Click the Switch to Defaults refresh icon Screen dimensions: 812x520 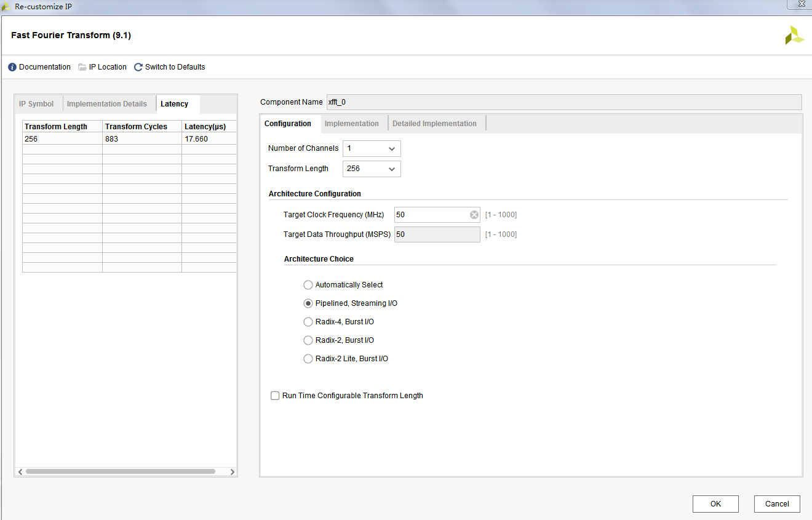138,67
